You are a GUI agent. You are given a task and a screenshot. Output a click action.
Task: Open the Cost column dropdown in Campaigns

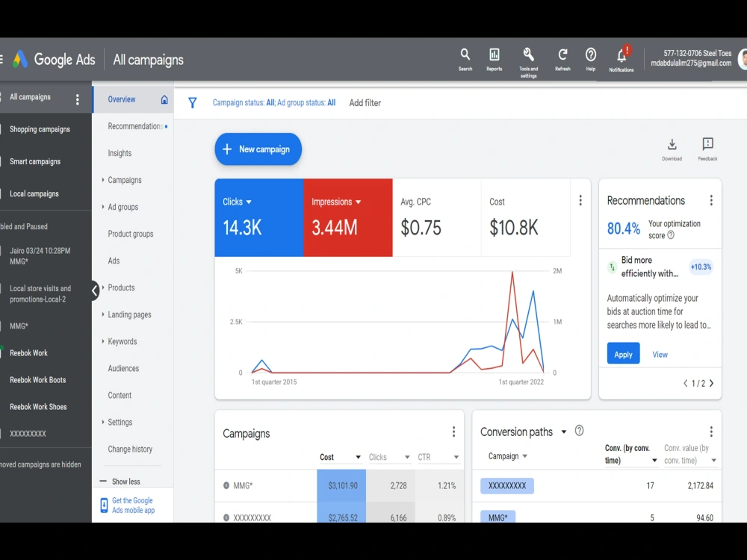(x=359, y=457)
